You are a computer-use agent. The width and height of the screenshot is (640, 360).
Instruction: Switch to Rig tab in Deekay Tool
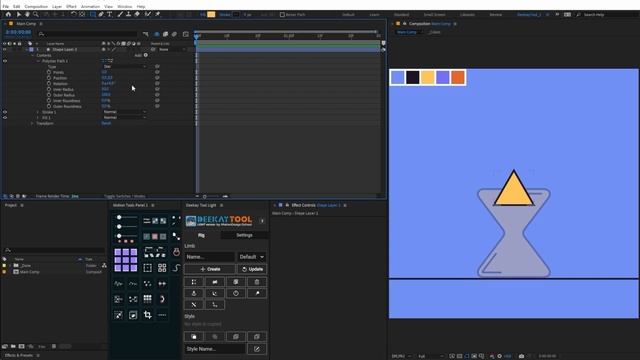click(x=201, y=235)
